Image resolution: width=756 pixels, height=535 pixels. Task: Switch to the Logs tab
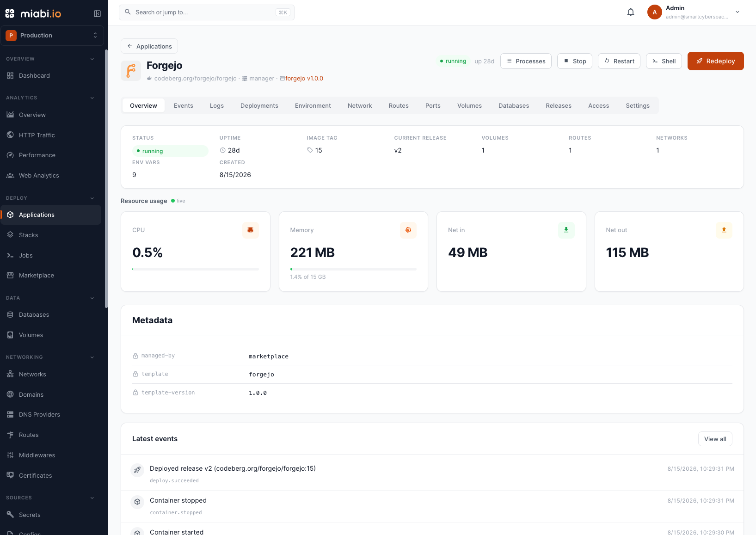pos(217,105)
